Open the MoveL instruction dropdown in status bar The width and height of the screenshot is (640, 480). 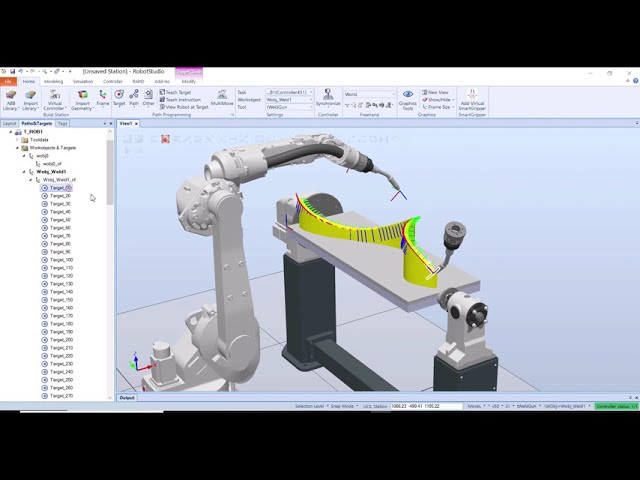(x=476, y=406)
